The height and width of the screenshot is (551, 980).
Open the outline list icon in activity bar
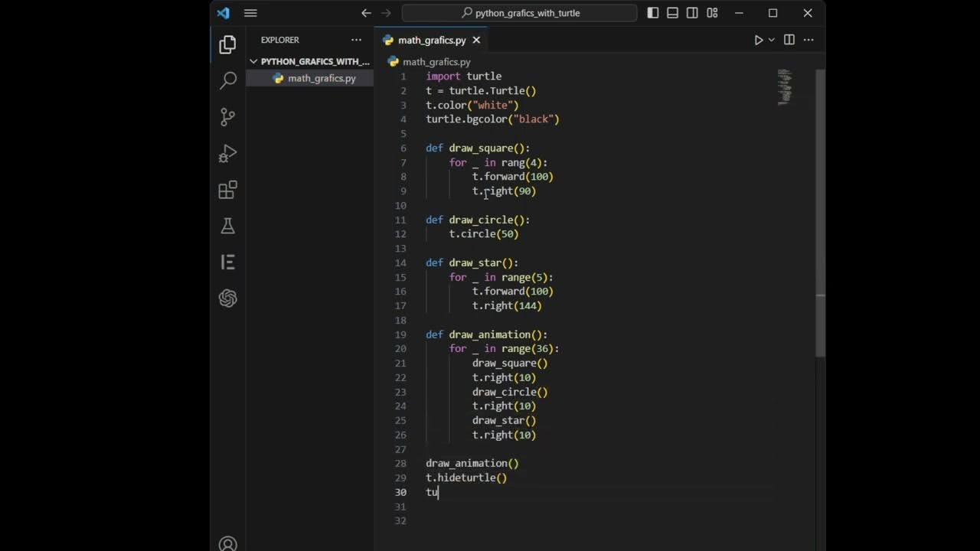[x=227, y=262]
